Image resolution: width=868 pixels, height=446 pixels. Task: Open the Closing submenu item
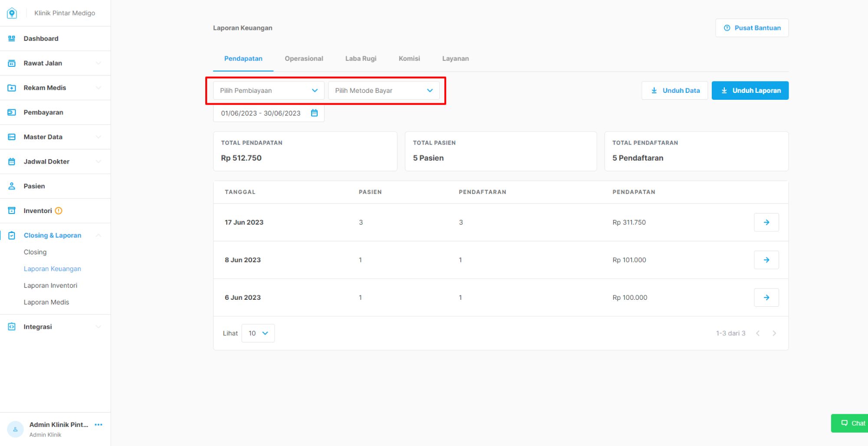[x=35, y=252]
